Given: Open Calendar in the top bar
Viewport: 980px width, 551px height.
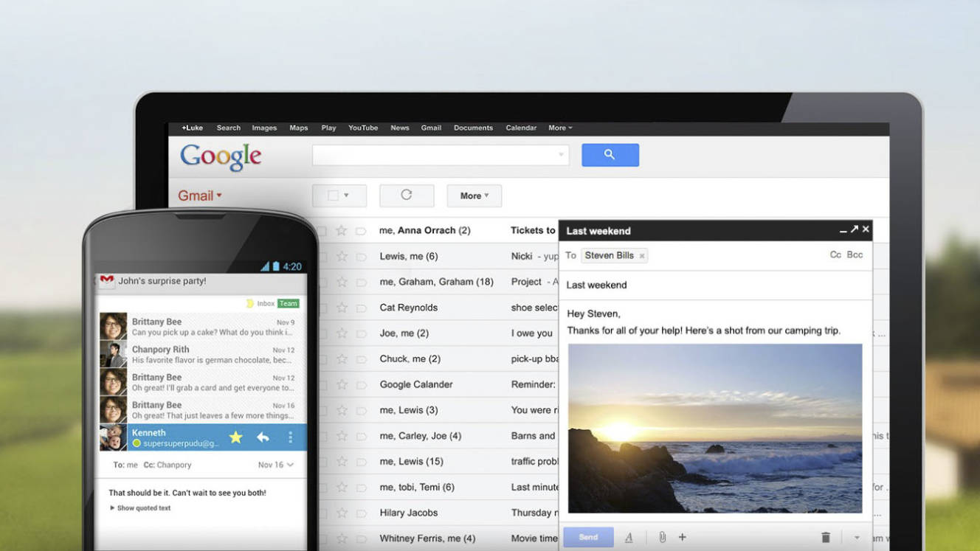Looking at the screenshot, I should click(521, 128).
